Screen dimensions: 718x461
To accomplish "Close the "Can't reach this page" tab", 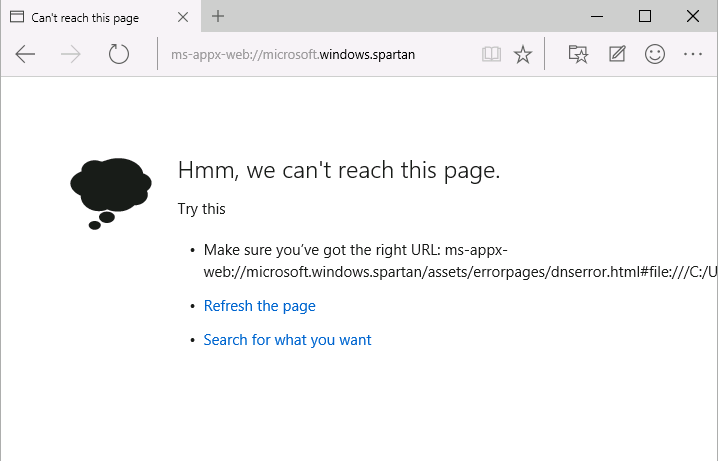I will click(183, 17).
